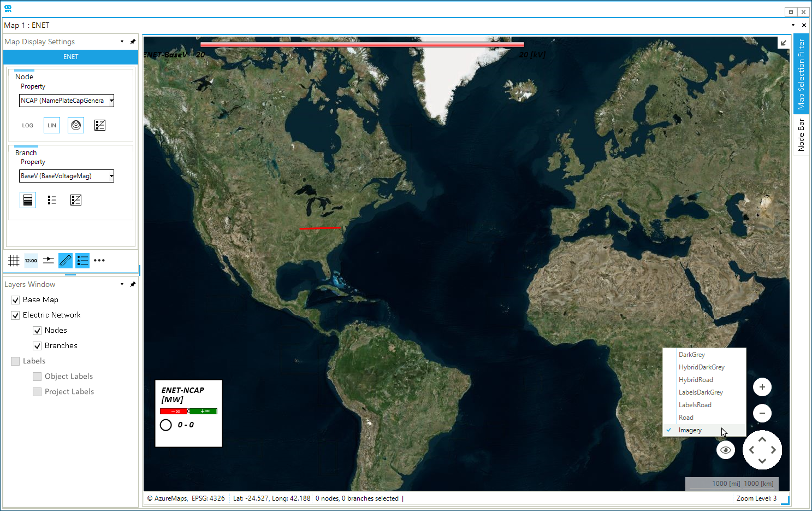The width and height of the screenshot is (812, 511).
Task: Click the eye map style button
Action: pyautogui.click(x=726, y=450)
